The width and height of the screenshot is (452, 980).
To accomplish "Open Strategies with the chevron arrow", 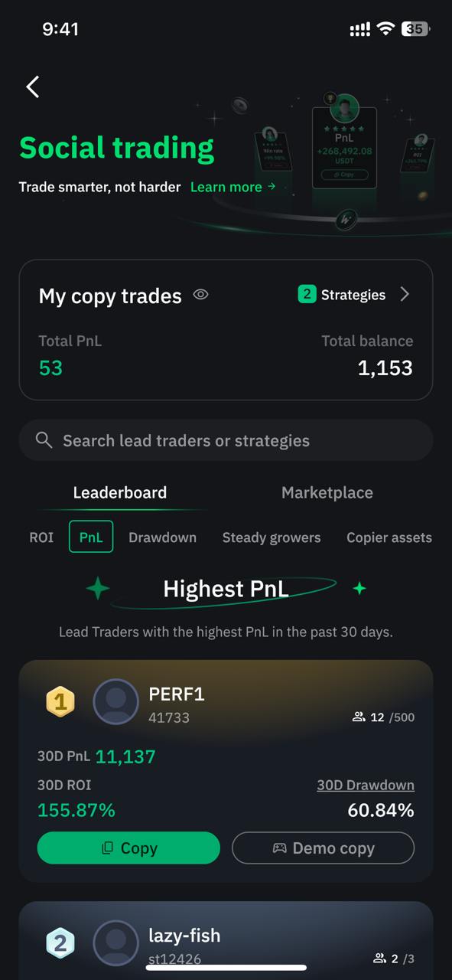I will pos(405,295).
